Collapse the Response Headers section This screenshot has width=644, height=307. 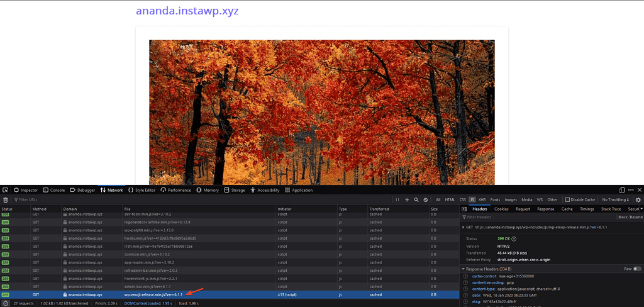click(464, 269)
